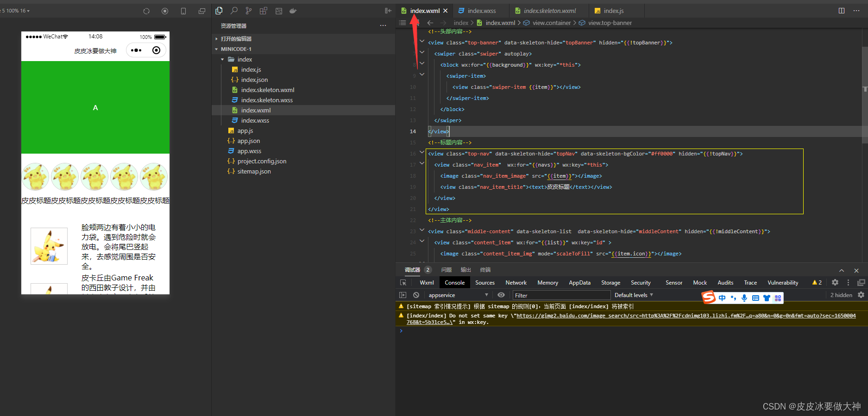Open the source control branch icon

tap(249, 11)
